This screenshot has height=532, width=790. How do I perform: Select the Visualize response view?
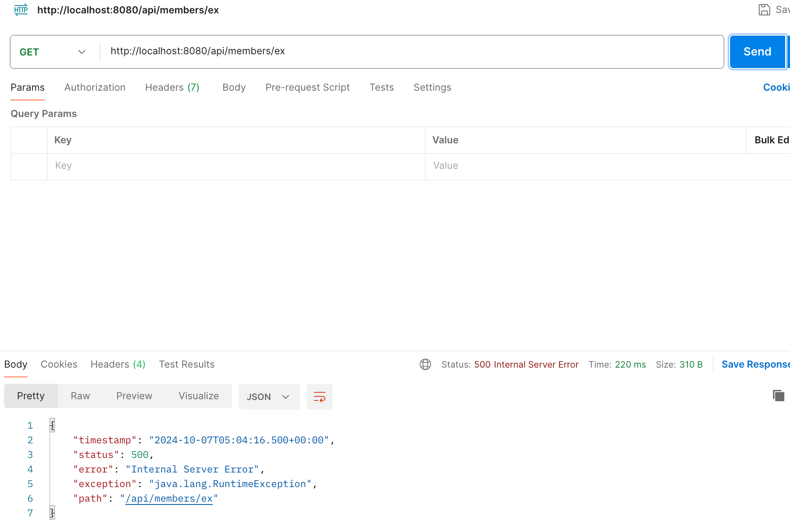199,396
